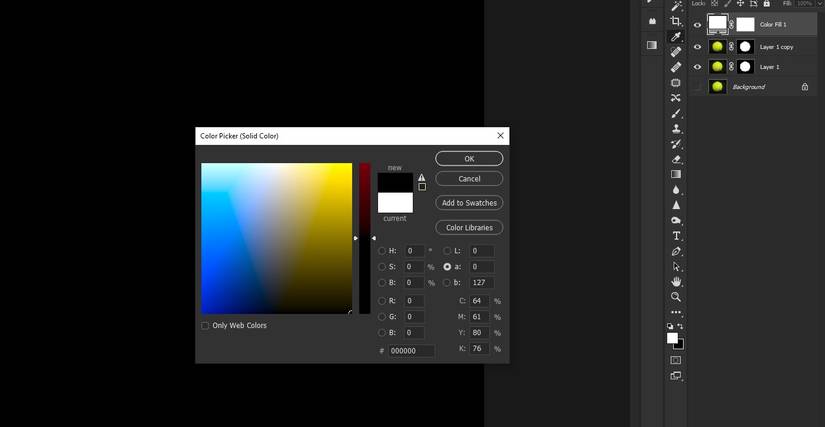Select the Layer 1 copy mask thumbnail
The height and width of the screenshot is (427, 825).
tap(745, 47)
